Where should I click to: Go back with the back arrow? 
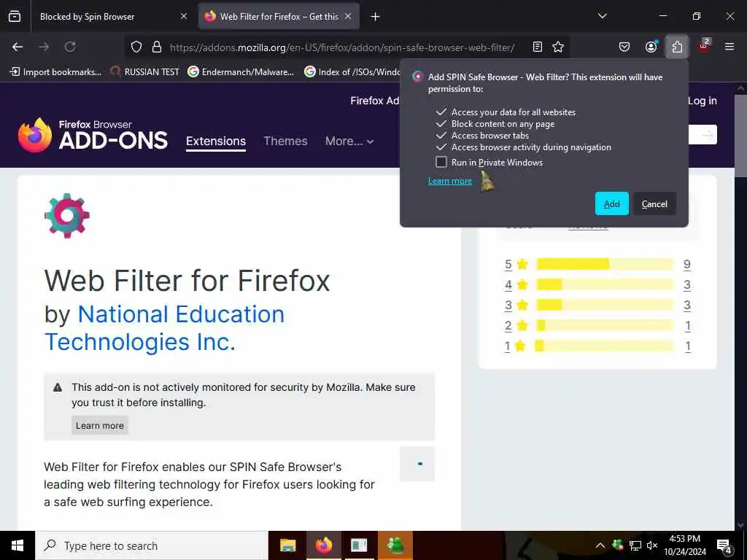pyautogui.click(x=18, y=47)
